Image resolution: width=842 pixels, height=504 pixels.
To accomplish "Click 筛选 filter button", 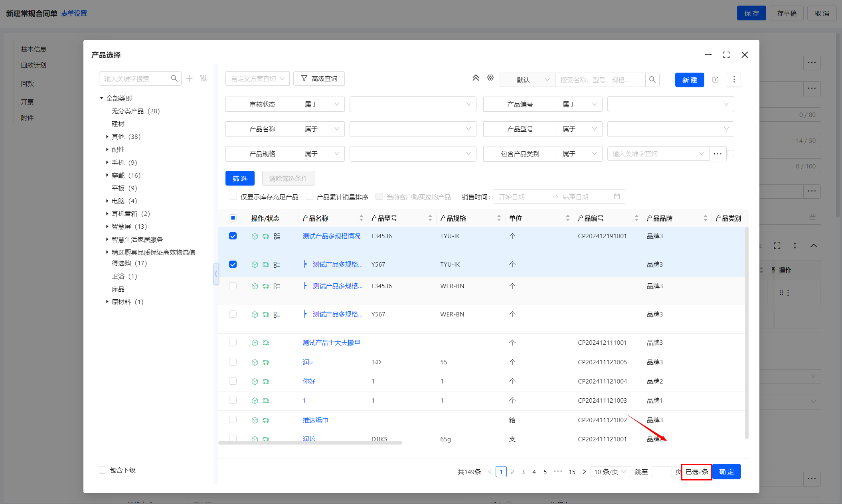I will tap(240, 178).
